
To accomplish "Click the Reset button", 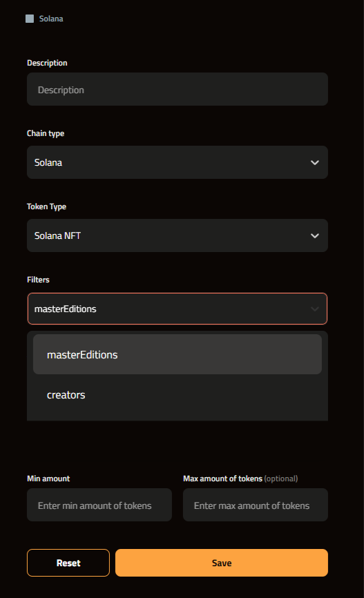I will pyautogui.click(x=68, y=563).
